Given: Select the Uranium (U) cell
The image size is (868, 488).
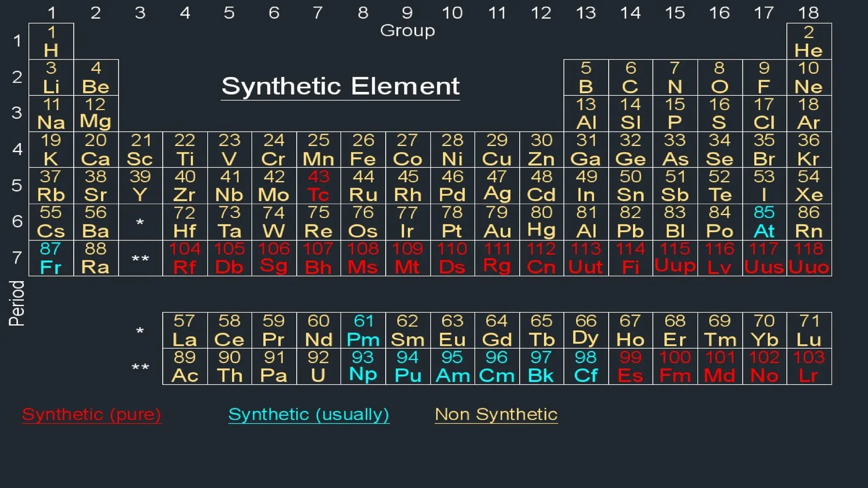Looking at the screenshot, I should [x=318, y=366].
